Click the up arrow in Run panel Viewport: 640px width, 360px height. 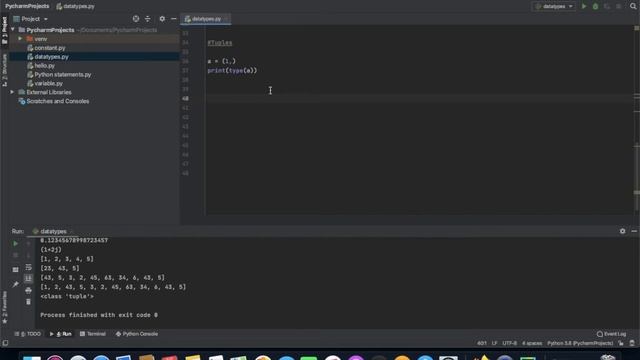[x=28, y=244]
